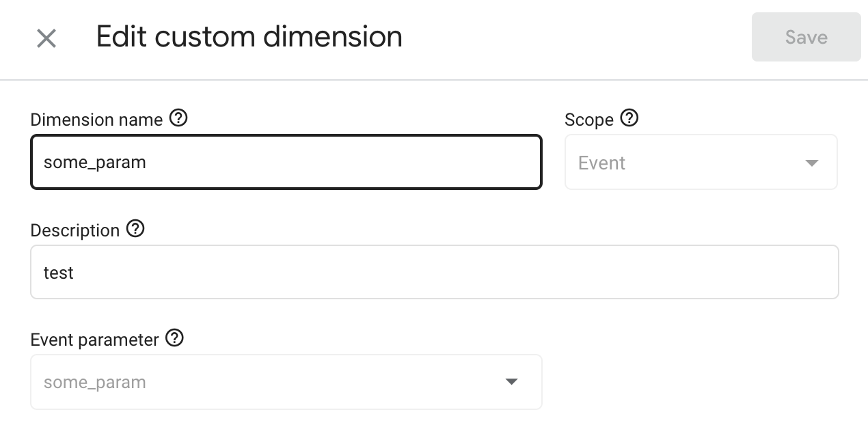Click the Description help icon
Screen dimensions: 868x425
[x=136, y=229]
